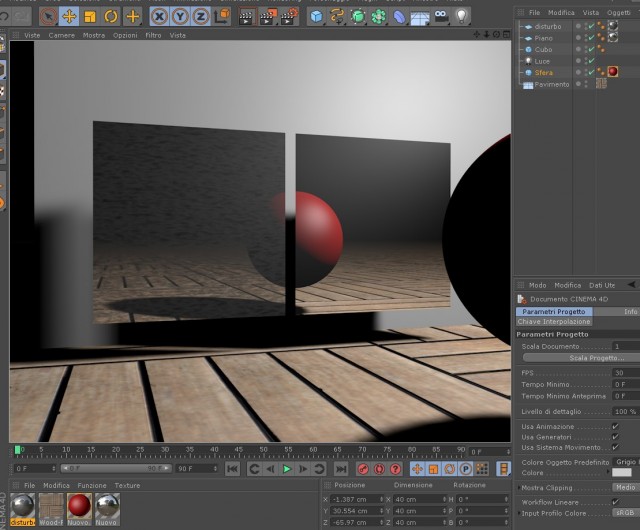Switch to the Chiave Interpolazione tab

554,322
